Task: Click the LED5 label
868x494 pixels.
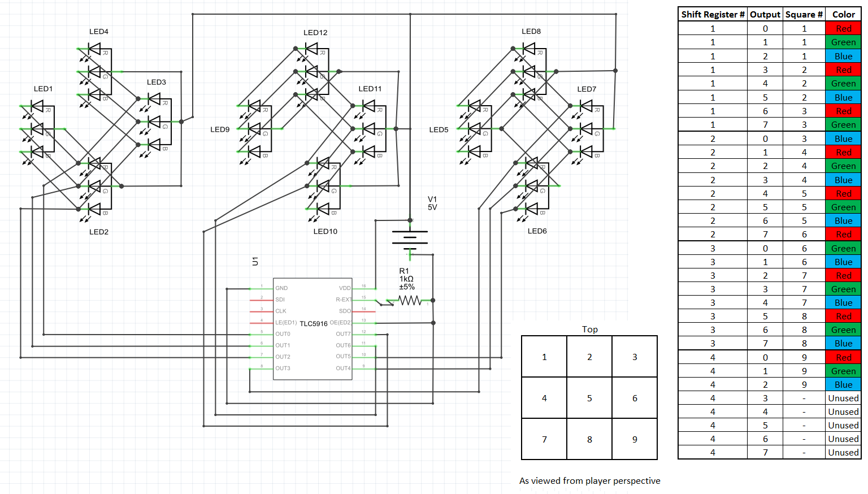Action: click(439, 129)
